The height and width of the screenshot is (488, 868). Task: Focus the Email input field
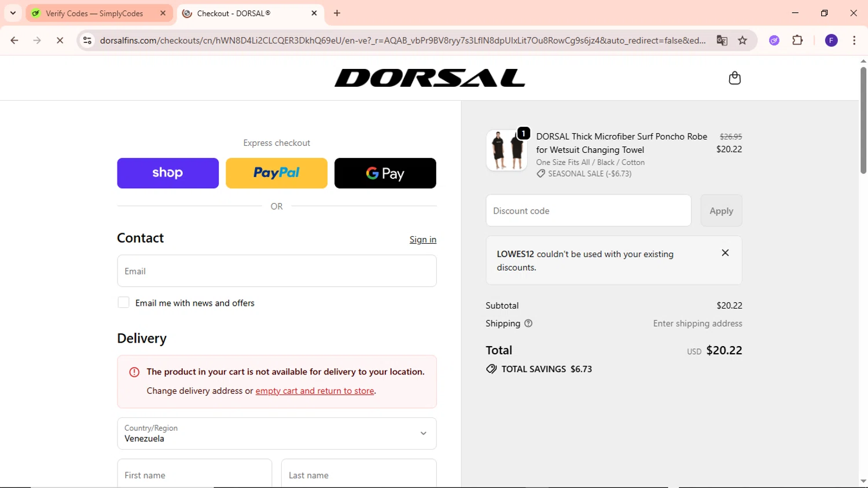coord(277,271)
